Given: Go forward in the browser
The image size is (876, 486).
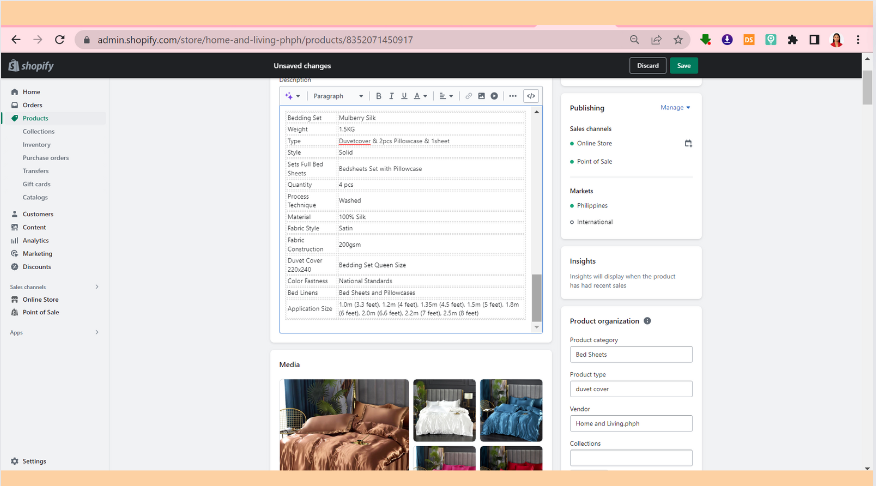Looking at the screenshot, I should (37, 40).
